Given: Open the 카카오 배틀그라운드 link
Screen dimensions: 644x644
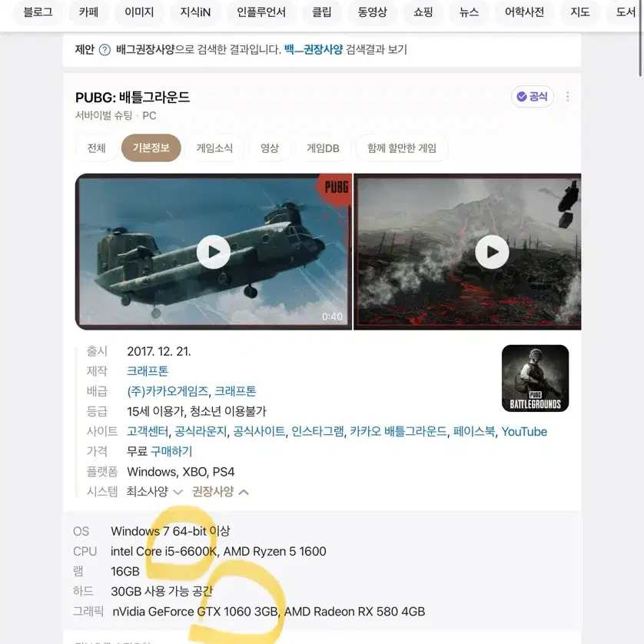Looking at the screenshot, I should 398,432.
